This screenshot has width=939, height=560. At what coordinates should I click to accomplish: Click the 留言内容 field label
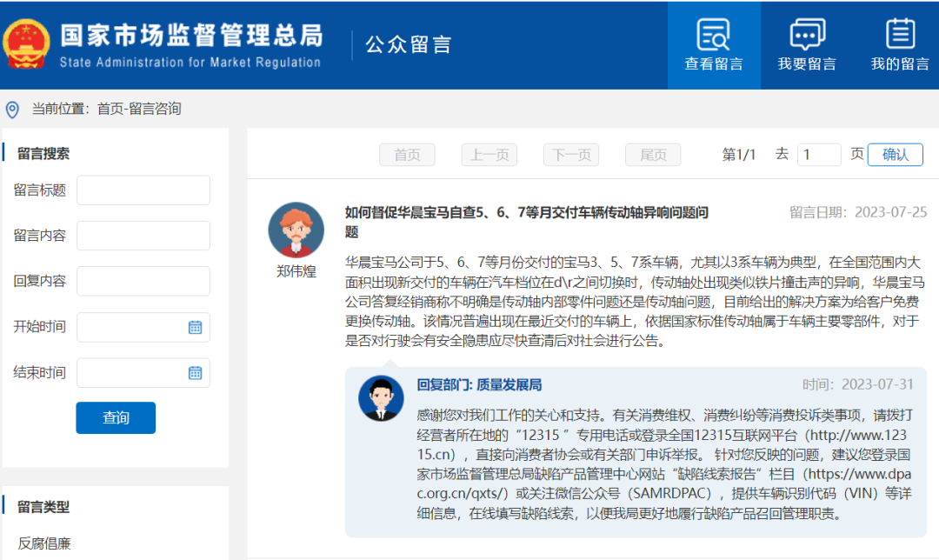[x=39, y=236]
